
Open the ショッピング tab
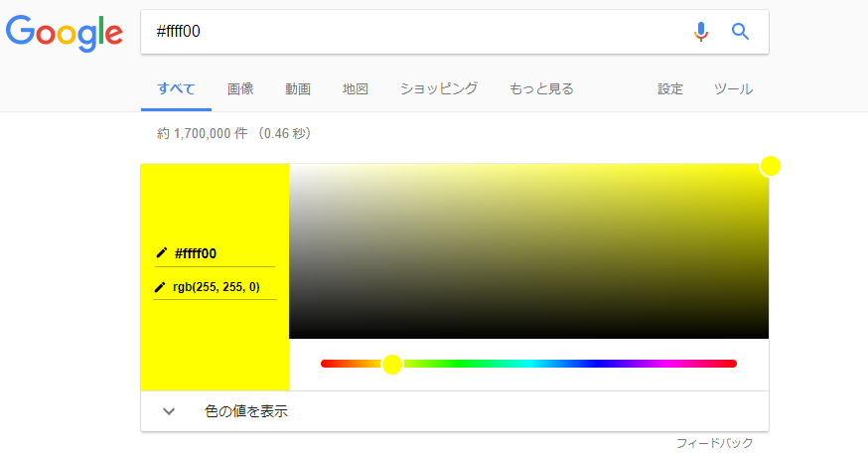pos(439,88)
